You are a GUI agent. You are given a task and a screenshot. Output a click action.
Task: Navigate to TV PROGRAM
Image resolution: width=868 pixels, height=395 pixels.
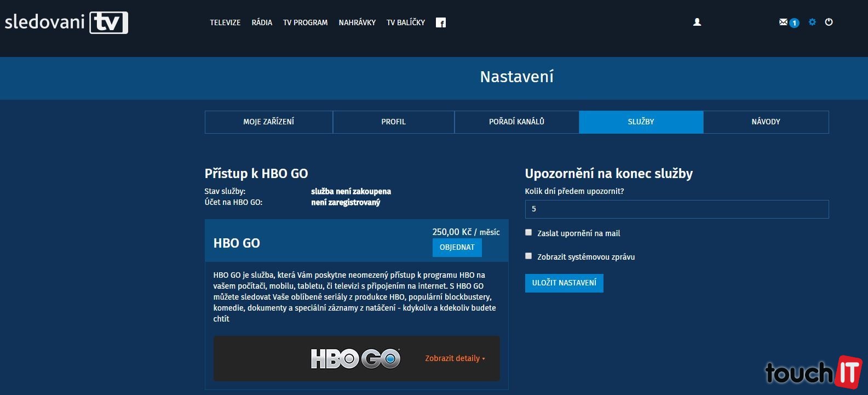pyautogui.click(x=305, y=22)
